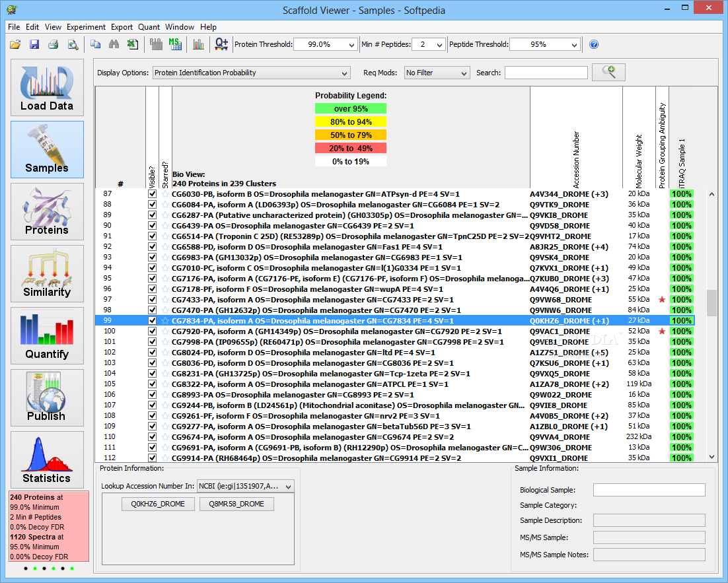Click the Q0KHZ6_DROME lookup button
Image resolution: width=728 pixels, height=583 pixels.
[158, 504]
